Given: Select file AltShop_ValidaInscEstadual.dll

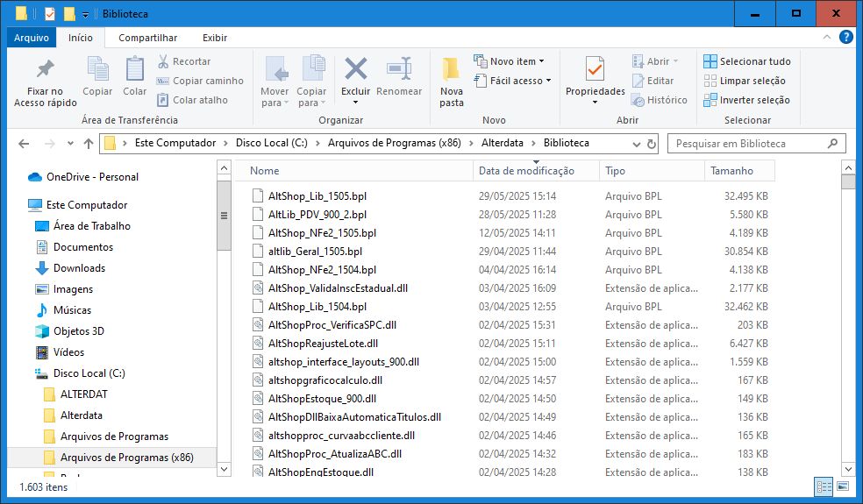Looking at the screenshot, I should (338, 287).
